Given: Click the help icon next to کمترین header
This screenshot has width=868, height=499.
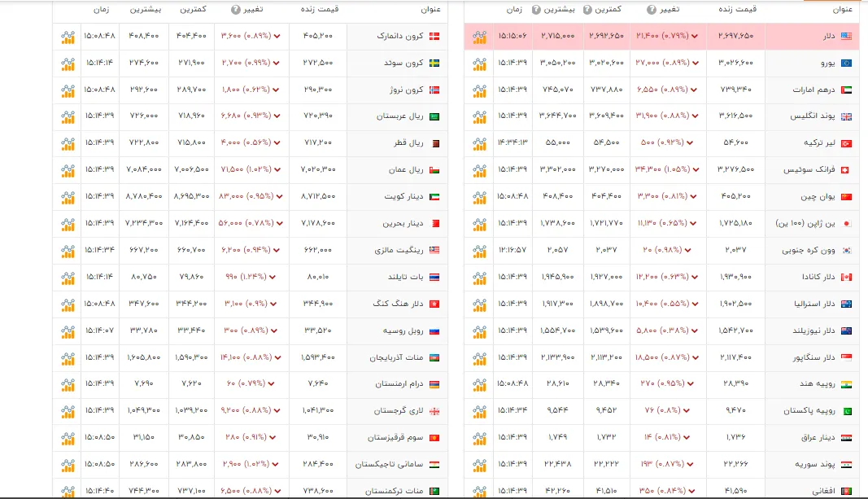Looking at the screenshot, I should click(587, 10).
